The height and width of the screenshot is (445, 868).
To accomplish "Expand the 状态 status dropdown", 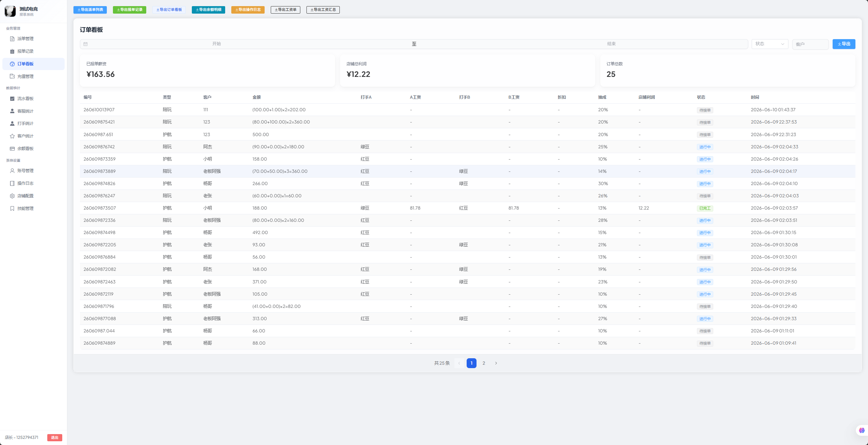I will tap(770, 44).
